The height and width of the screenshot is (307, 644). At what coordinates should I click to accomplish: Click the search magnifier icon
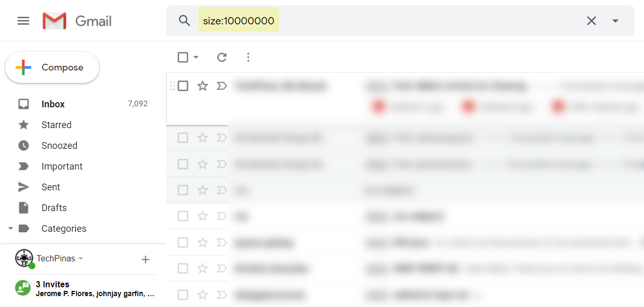coord(184,21)
